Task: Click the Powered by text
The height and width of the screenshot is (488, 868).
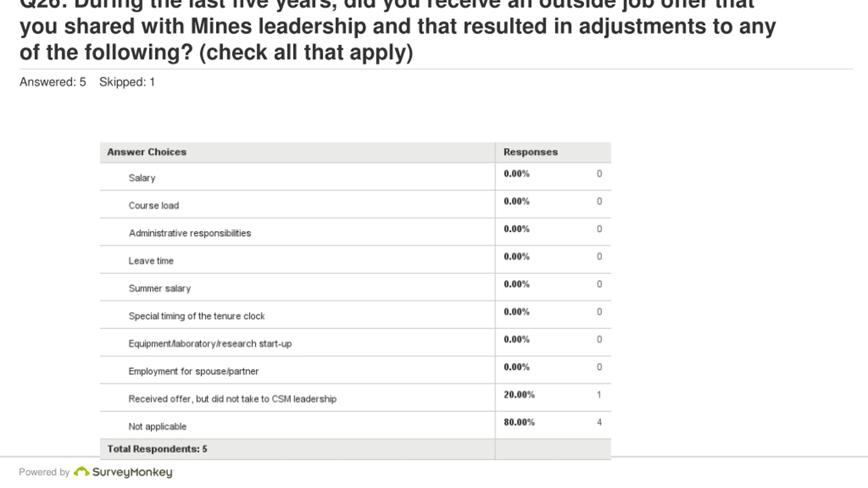Action: [44, 472]
